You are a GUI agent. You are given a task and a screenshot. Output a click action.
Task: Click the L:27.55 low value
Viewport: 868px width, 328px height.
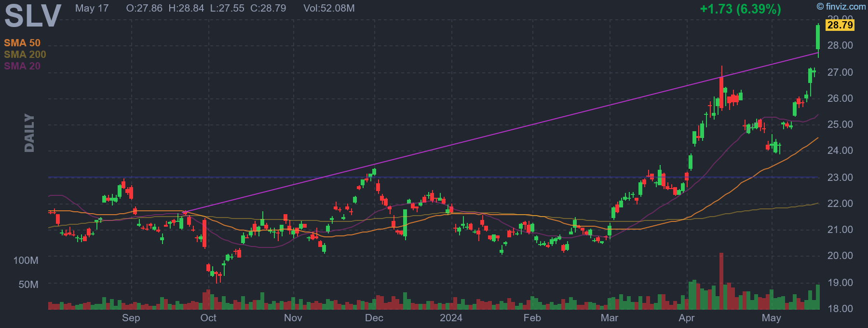[x=227, y=8]
